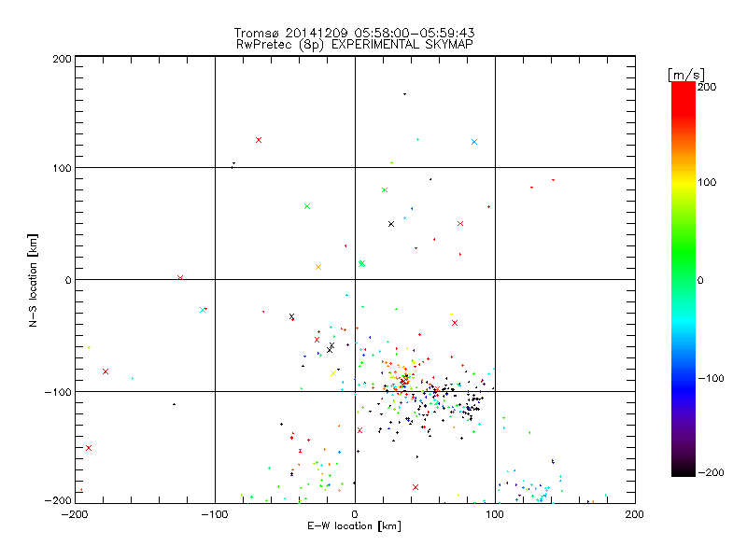Click the colorbar label '-100'
747x560 pixels.
click(x=711, y=379)
